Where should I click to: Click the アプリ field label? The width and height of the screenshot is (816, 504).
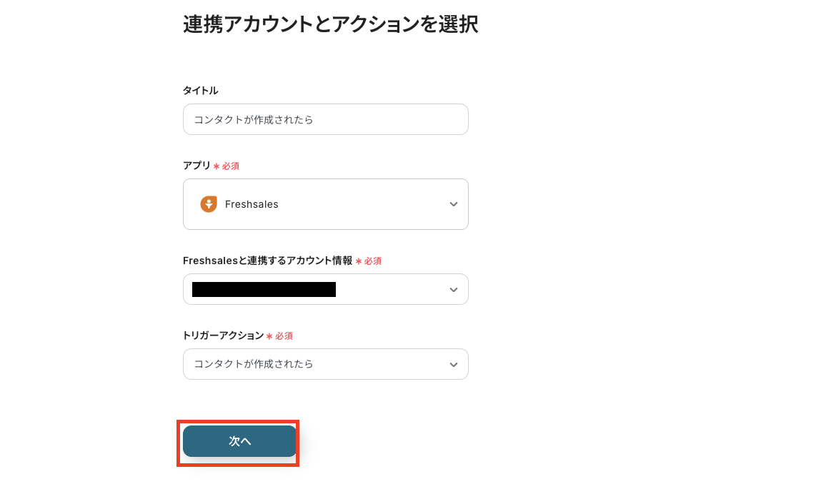[196, 166]
